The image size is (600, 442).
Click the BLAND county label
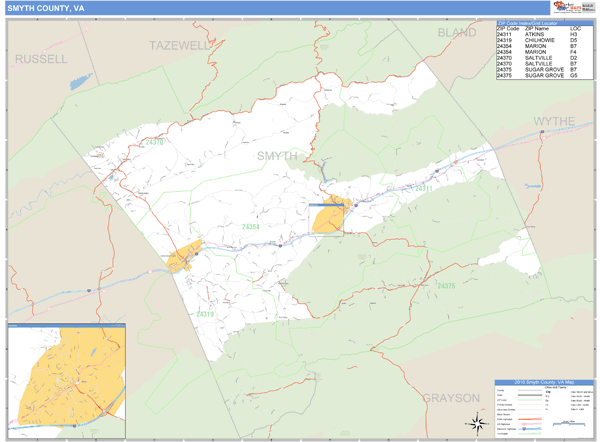(457, 33)
